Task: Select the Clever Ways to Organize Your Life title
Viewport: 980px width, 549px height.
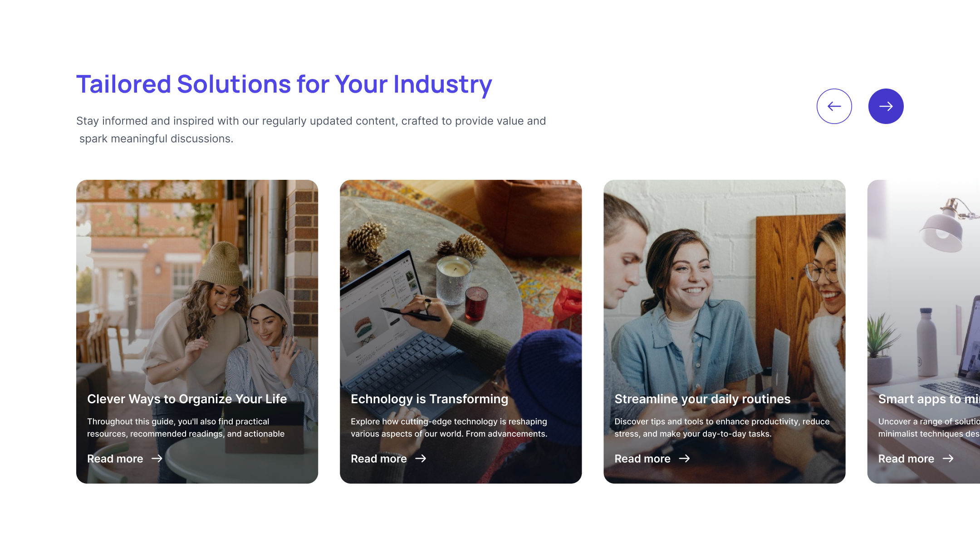Action: [187, 399]
